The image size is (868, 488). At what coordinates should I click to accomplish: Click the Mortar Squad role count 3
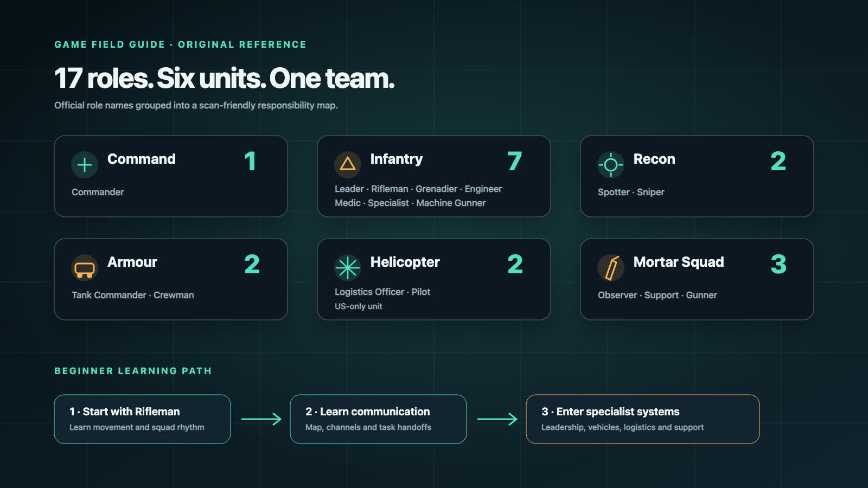(x=778, y=264)
